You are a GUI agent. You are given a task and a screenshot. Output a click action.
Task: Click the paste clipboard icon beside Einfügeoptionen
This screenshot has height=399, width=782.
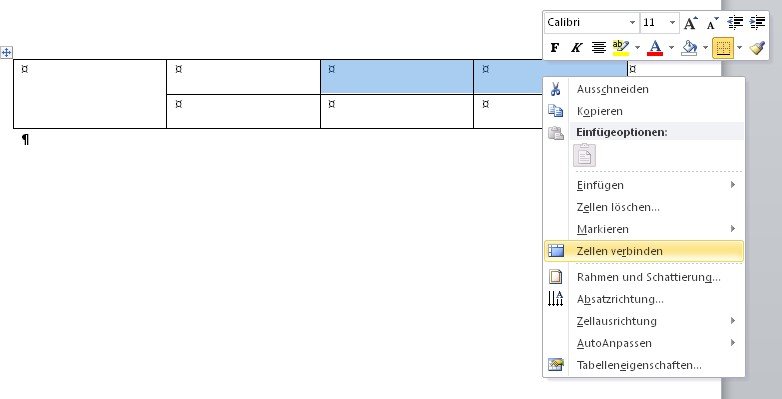click(x=556, y=133)
